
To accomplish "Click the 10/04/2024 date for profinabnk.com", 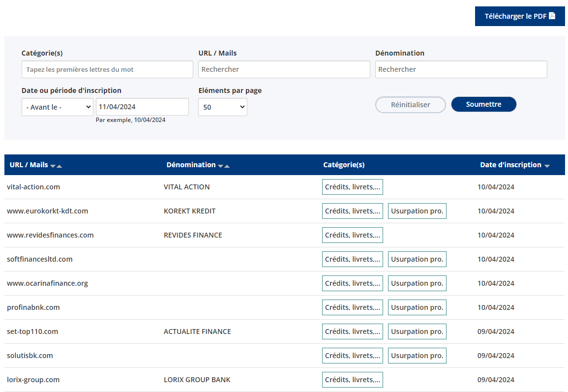I will [x=496, y=307].
